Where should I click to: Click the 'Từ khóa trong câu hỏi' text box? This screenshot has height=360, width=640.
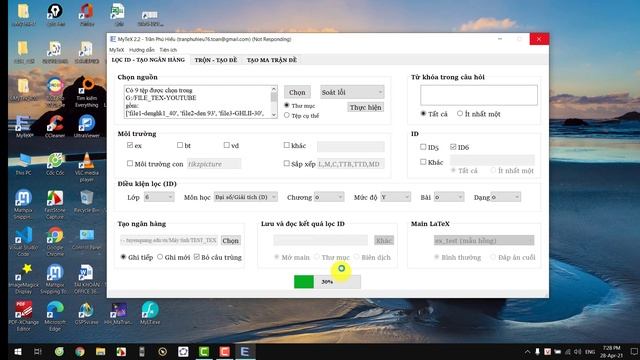[479, 95]
